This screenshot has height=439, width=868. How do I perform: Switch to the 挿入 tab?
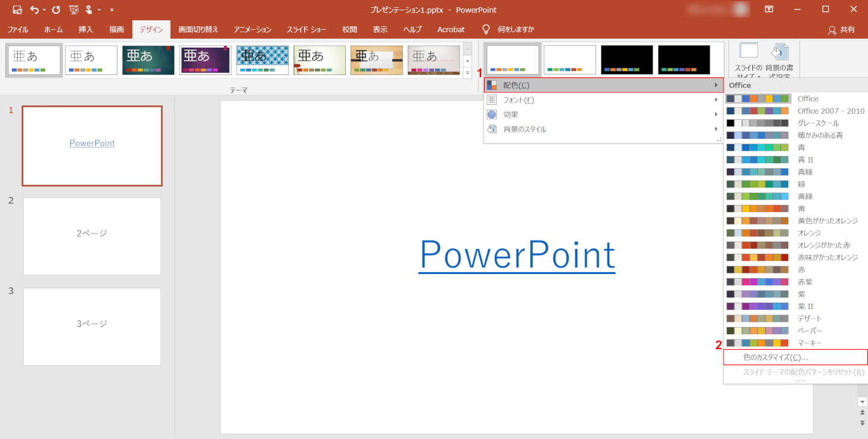86,29
